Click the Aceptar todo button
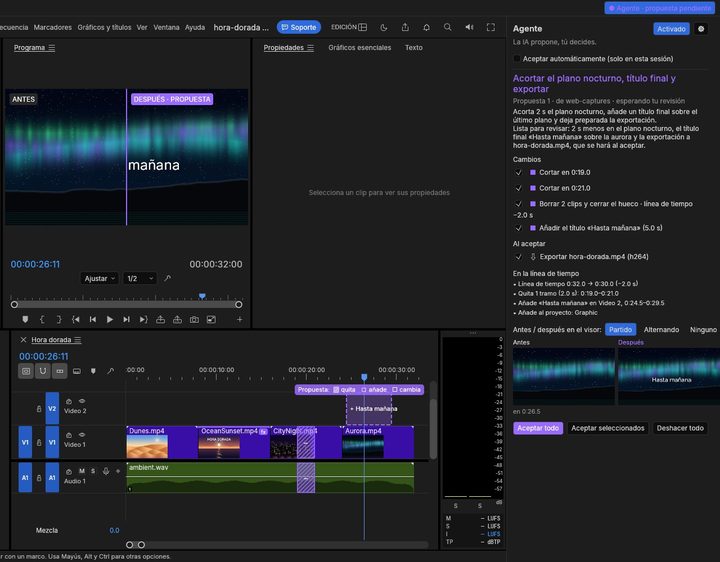This screenshot has width=720, height=562. [x=538, y=428]
